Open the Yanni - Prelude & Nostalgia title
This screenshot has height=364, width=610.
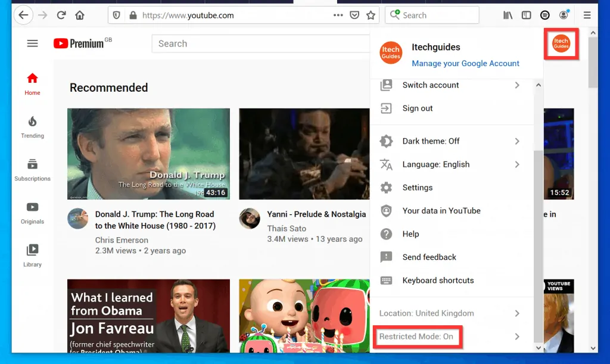pos(316,214)
